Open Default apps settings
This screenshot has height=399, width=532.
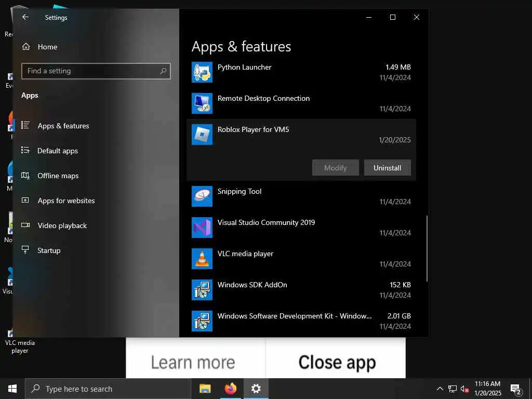pos(58,151)
